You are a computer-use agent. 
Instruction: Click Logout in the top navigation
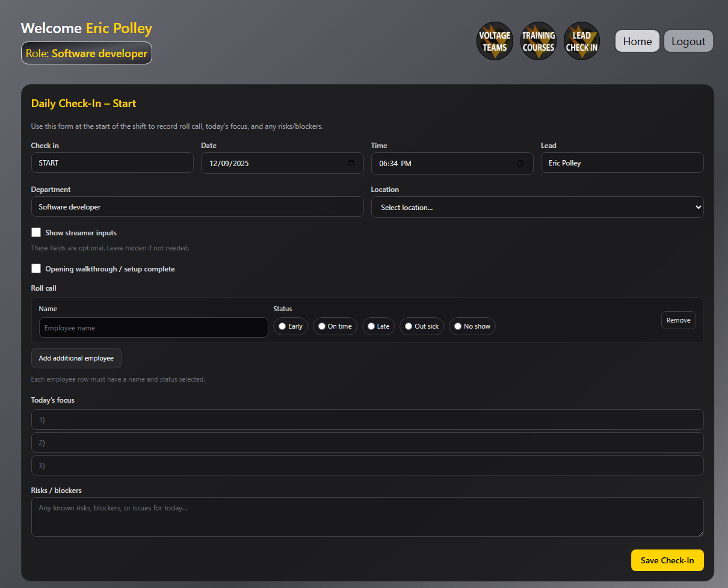pyautogui.click(x=688, y=41)
